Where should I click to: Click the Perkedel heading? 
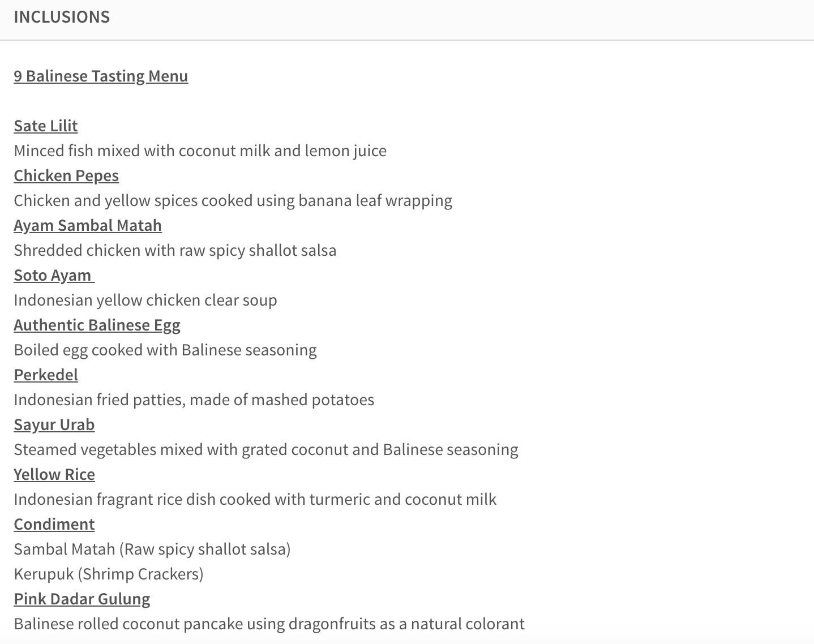point(46,375)
